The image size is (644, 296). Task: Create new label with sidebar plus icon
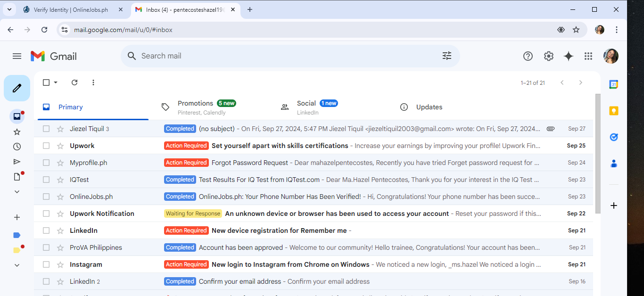click(x=17, y=217)
